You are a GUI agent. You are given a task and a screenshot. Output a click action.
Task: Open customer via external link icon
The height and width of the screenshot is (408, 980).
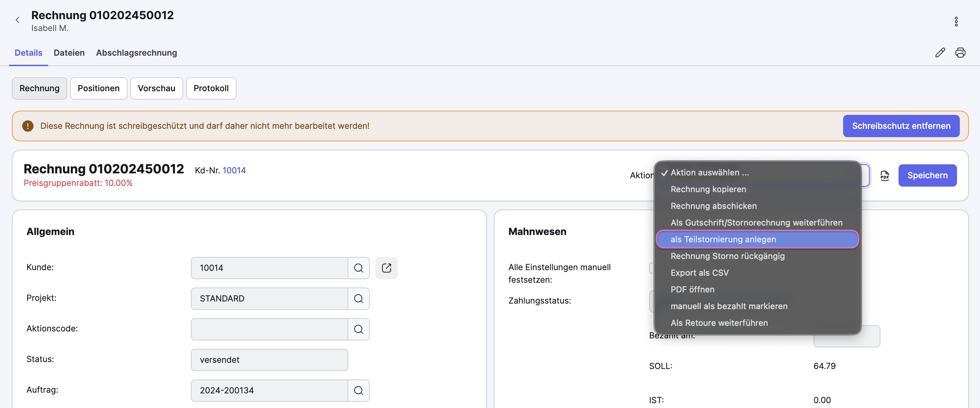click(386, 268)
